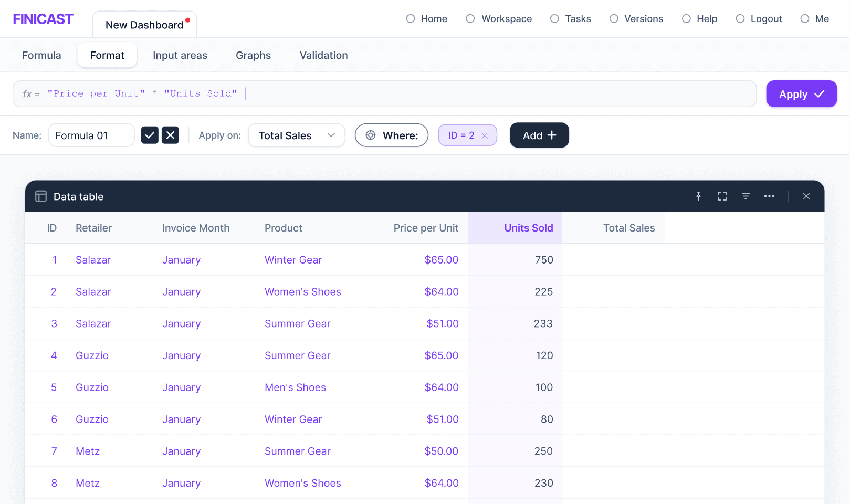
Task: Edit the Formula 01 name field
Action: 91,135
